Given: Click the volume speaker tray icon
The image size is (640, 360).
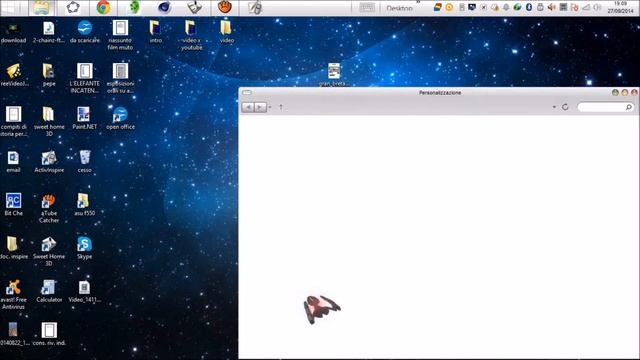Looking at the screenshot, I should coord(551,7).
